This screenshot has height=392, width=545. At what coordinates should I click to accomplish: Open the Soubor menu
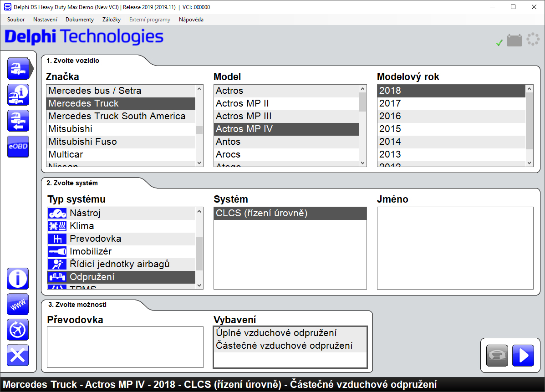point(16,20)
